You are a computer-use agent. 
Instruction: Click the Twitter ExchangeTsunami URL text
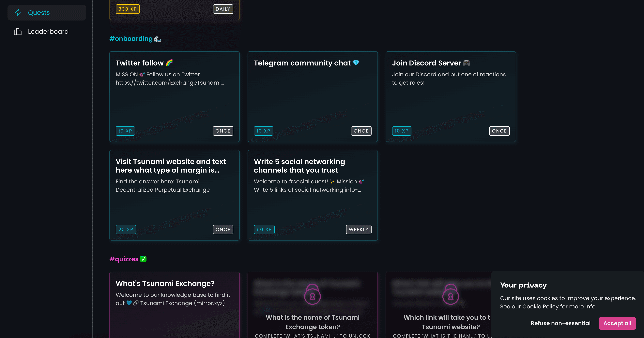click(x=170, y=83)
